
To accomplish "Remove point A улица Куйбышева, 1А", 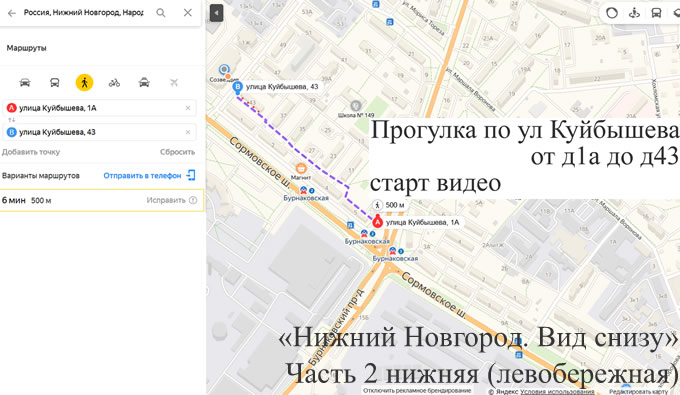I will tap(188, 108).
